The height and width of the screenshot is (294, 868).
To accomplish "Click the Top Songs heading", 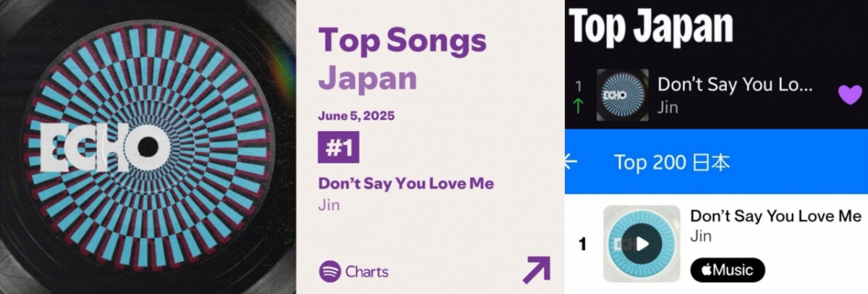I will click(x=402, y=42).
